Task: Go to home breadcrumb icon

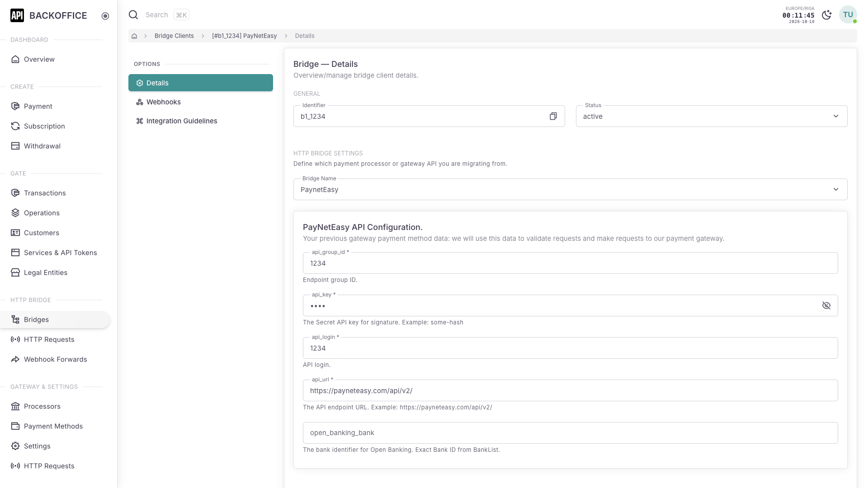Action: pos(134,36)
